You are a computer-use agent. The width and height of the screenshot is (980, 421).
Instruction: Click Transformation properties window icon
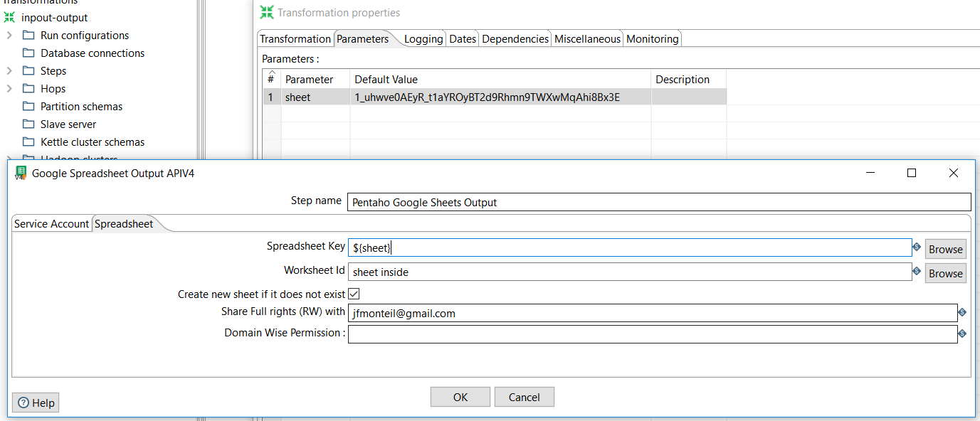click(x=267, y=12)
